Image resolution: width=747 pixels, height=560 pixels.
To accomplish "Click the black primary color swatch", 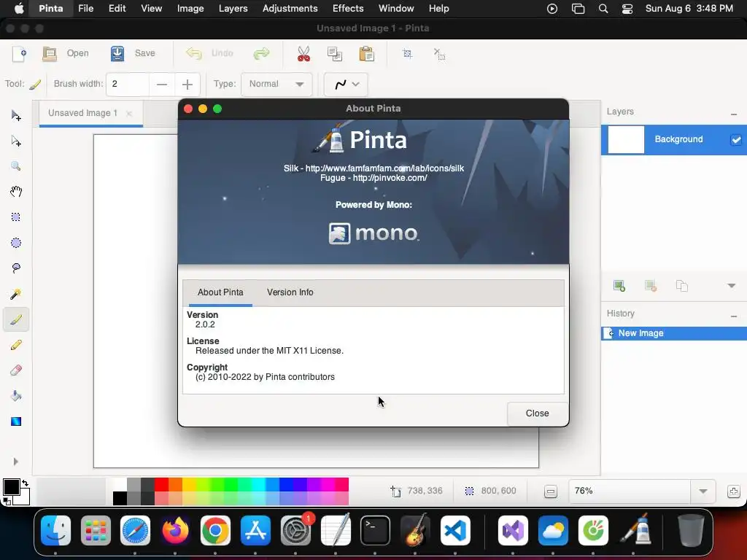I will [10, 487].
